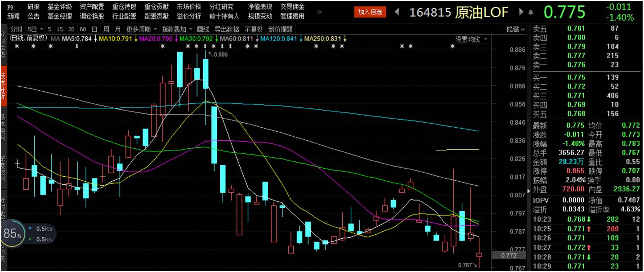This screenshot has width=644, height=272.
Task: Open the 重仓贡献 menu item
Action: click(x=157, y=7)
